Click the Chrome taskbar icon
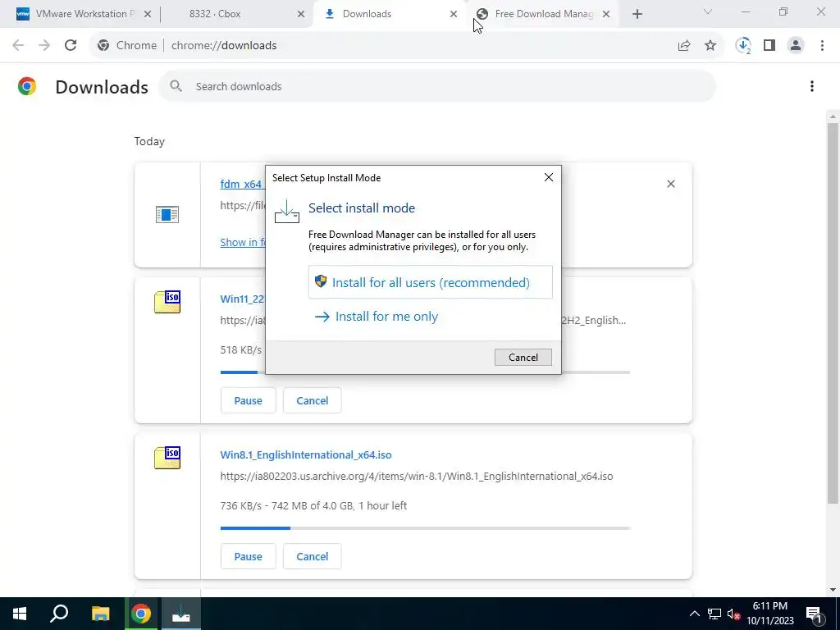 click(x=141, y=614)
